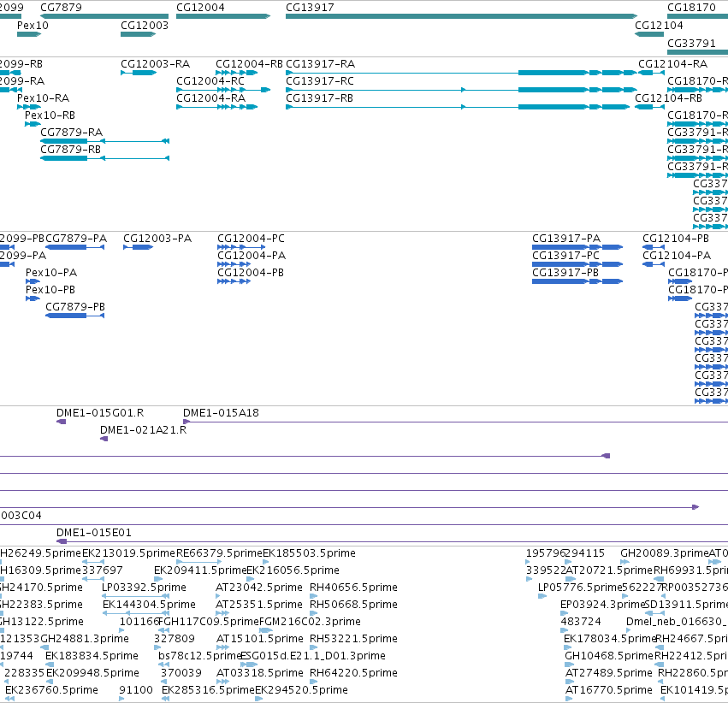Viewport: 728px width, 703px height.
Task: Select the plain "CG12104" gene label
Action: tap(659, 25)
